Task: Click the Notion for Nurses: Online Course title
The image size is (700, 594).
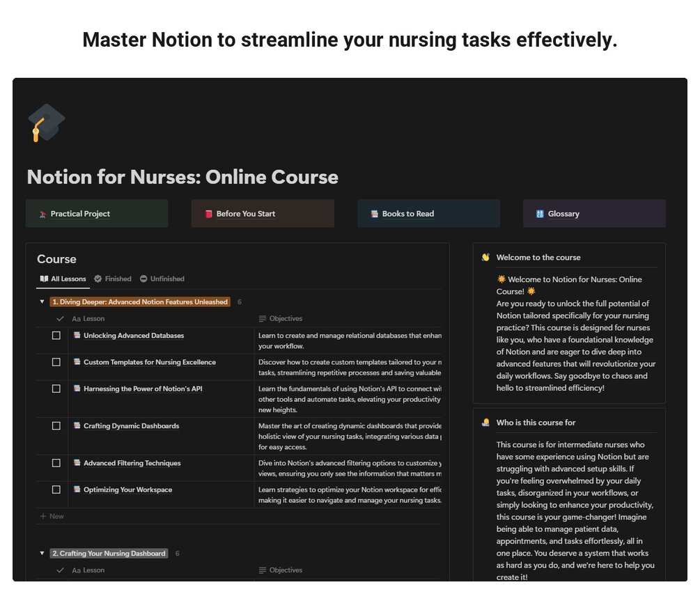Action: pyautogui.click(x=182, y=177)
